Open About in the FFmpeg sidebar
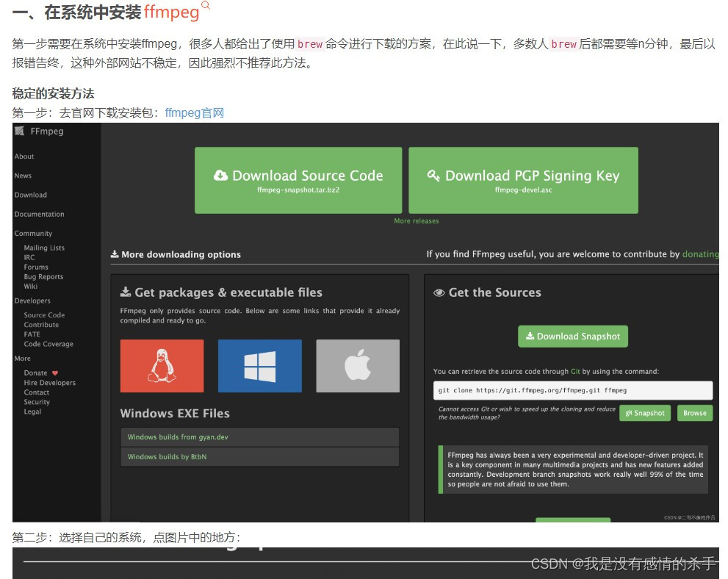The image size is (728, 579). (x=24, y=157)
